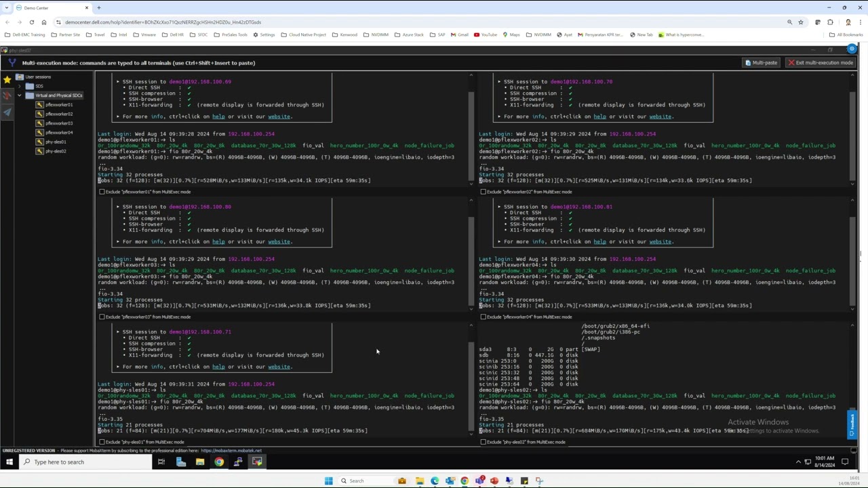Image resolution: width=868 pixels, height=488 pixels.
Task: Click the browser reload page icon
Action: [x=31, y=22]
